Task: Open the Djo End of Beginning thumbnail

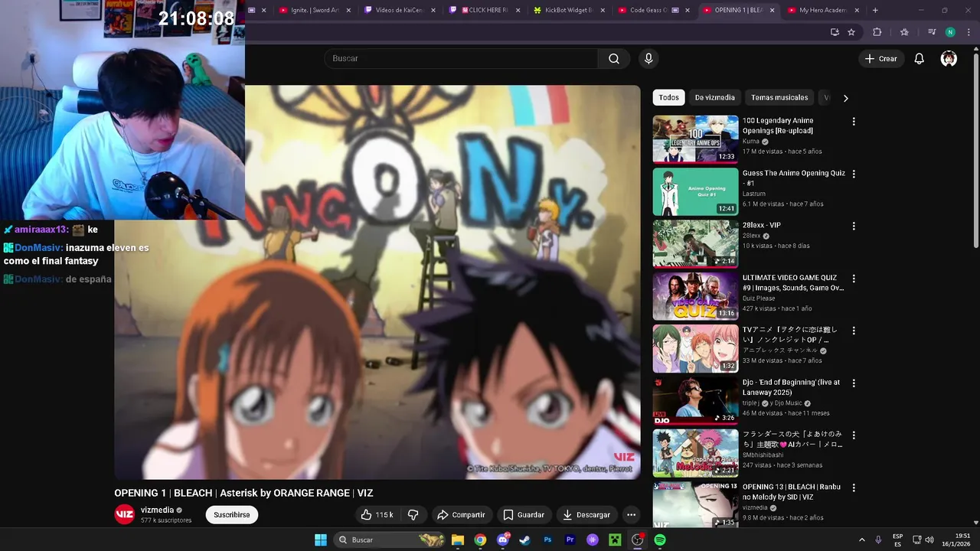Action: (695, 401)
